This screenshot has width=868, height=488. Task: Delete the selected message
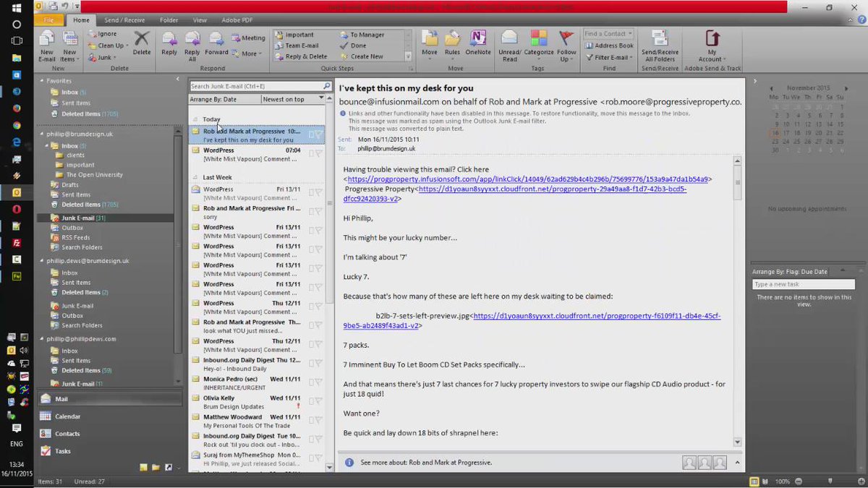pos(142,43)
